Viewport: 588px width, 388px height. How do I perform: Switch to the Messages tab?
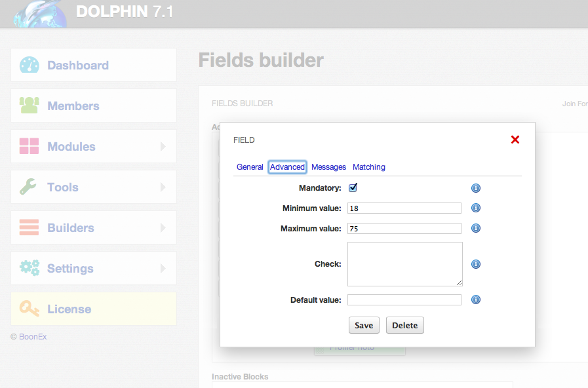328,167
